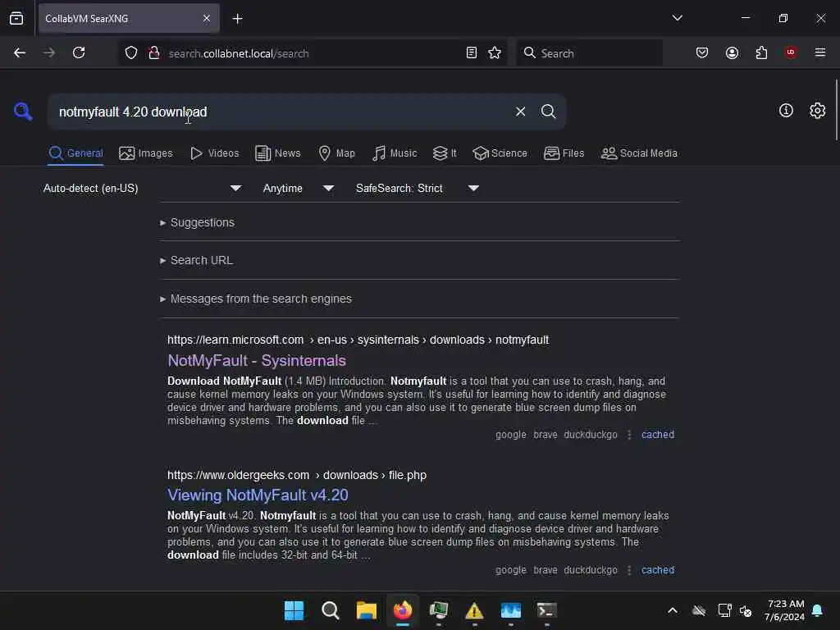Open cached link for Sysinternals result

658,435
